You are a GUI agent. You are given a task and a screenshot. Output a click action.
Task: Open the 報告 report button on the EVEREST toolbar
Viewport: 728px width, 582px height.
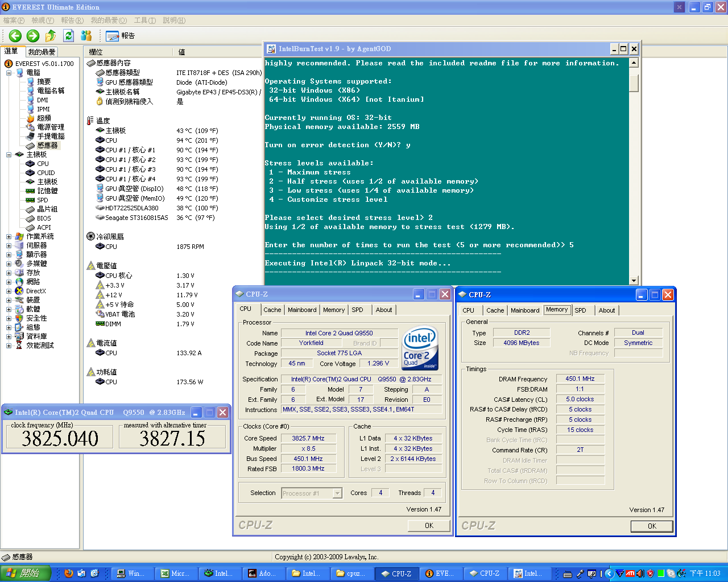coord(121,36)
